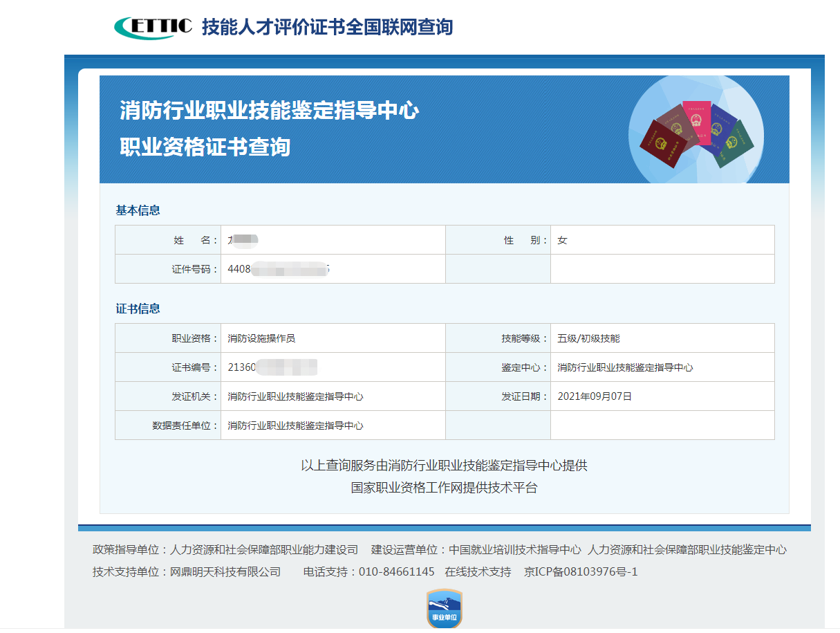Click the CETTIC logo at top

point(153,26)
